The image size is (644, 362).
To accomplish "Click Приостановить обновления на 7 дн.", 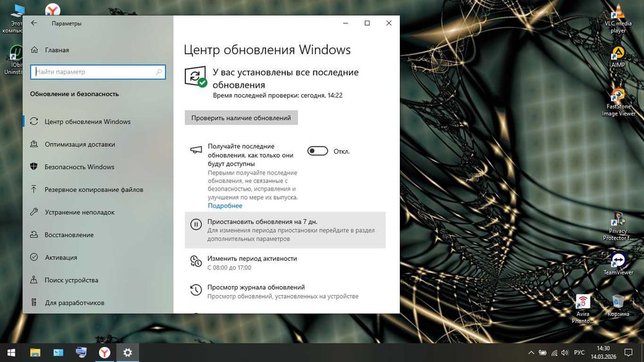I will [285, 230].
